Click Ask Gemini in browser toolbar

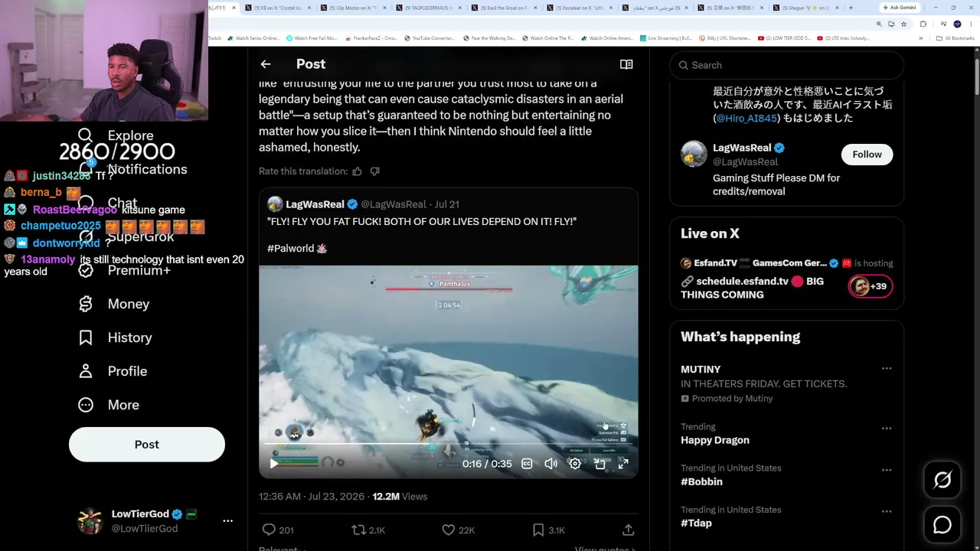pos(899,8)
